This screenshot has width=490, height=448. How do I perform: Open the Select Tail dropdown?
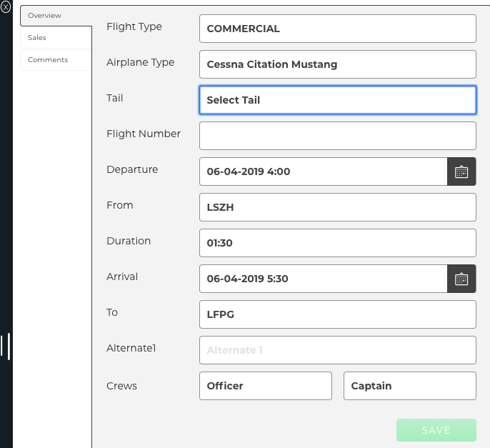(x=337, y=100)
